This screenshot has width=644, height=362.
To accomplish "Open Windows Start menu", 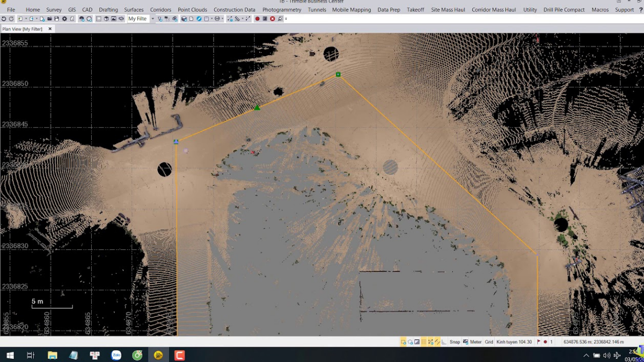I will 10,355.
